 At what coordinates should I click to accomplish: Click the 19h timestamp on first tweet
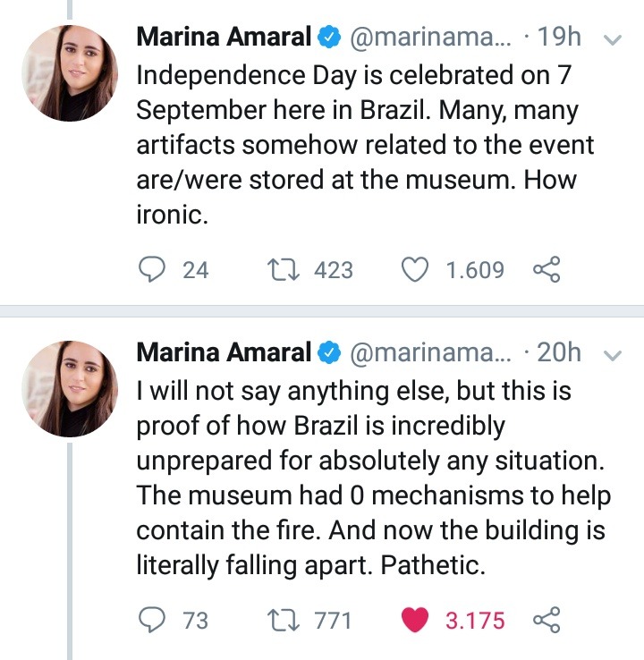(559, 38)
